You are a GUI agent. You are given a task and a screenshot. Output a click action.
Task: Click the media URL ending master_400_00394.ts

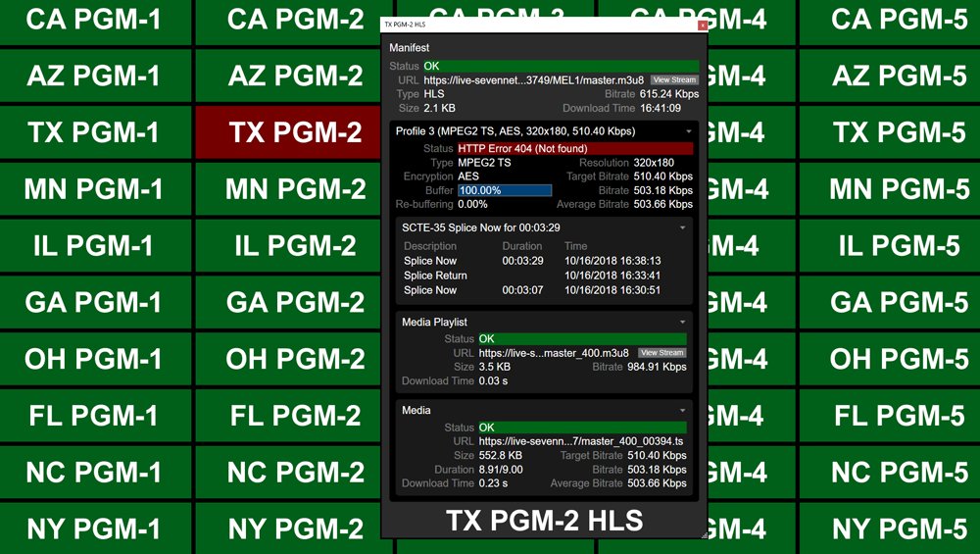click(581, 441)
